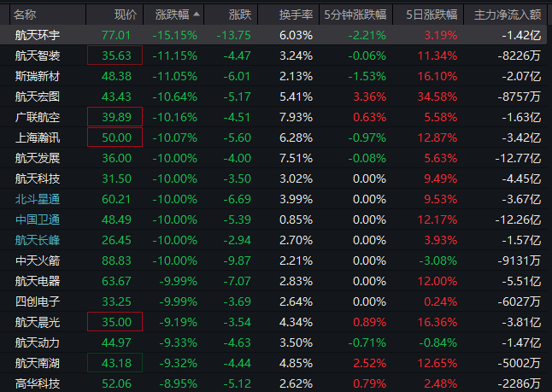Click the boxed 35.00 price of 航天晨光
552x392 pixels.
tap(115, 322)
